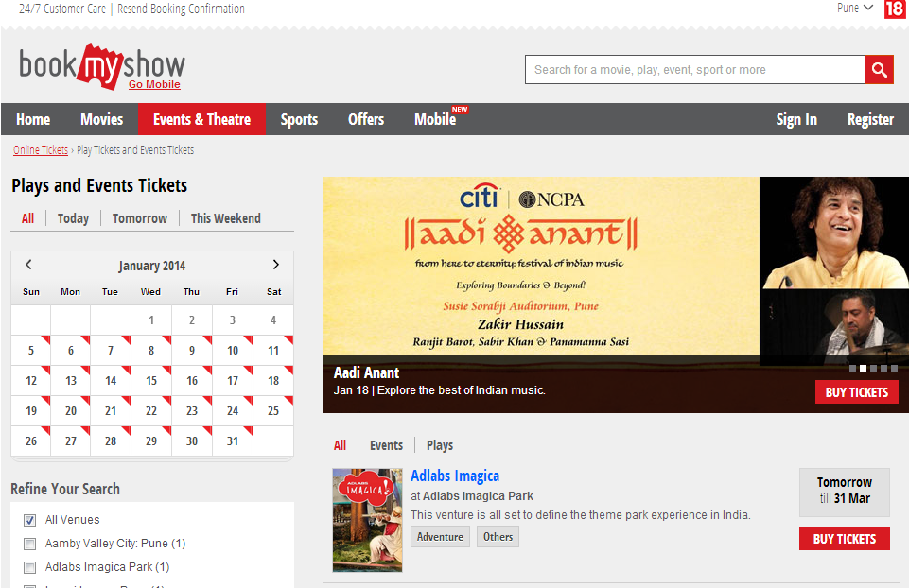Click the January 2014 calendar heading
909x588 pixels.
pyautogui.click(x=152, y=266)
